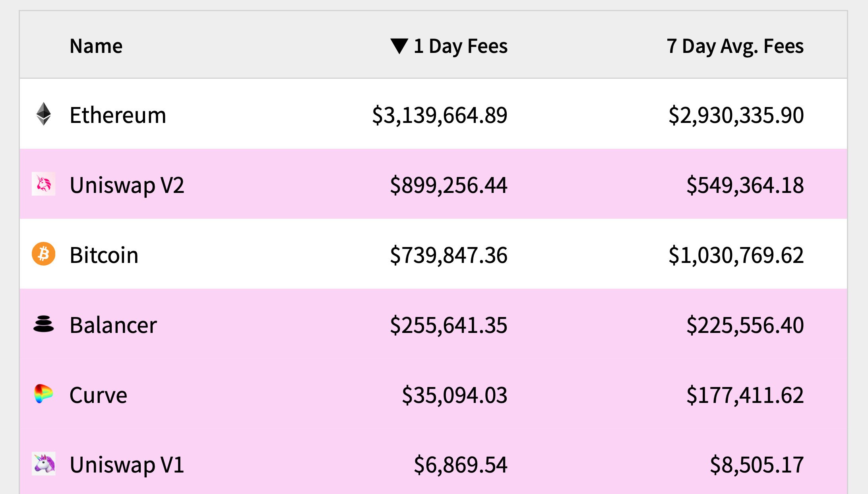Click Balancer's 7 day average $225,556.40
Screen dimensions: 868x494
coord(745,325)
